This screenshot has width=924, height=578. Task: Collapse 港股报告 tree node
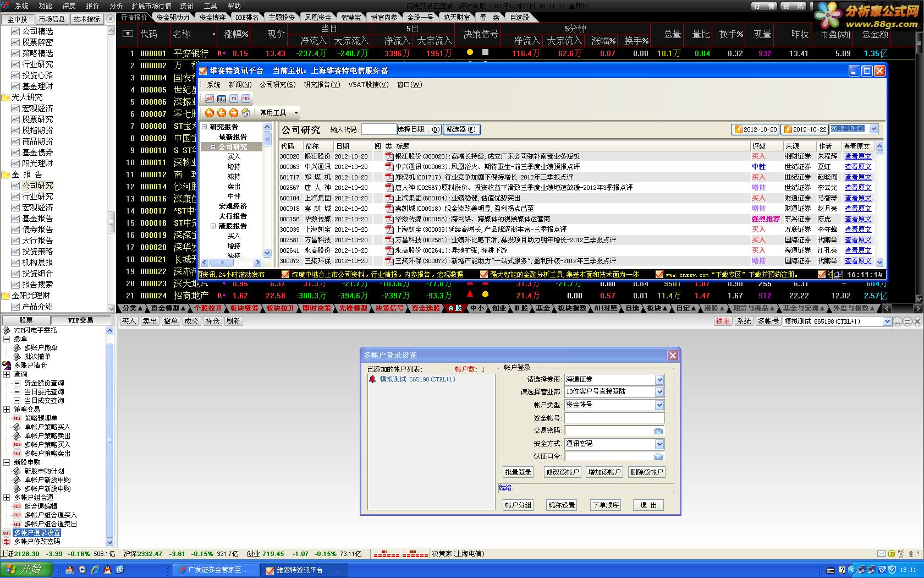coord(213,226)
